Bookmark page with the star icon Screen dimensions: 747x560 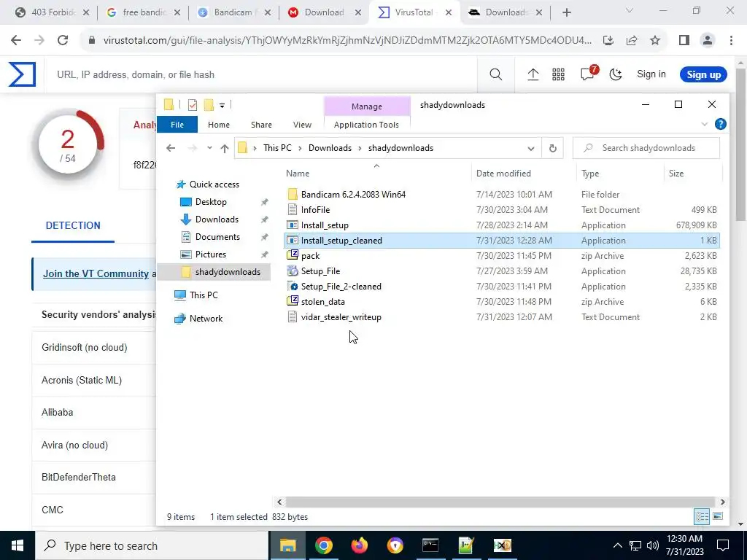coord(655,41)
